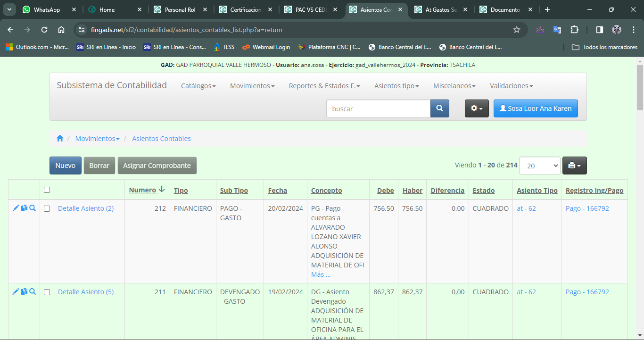
Task: Switch to the WhatsApp browser tab
Action: [47, 9]
